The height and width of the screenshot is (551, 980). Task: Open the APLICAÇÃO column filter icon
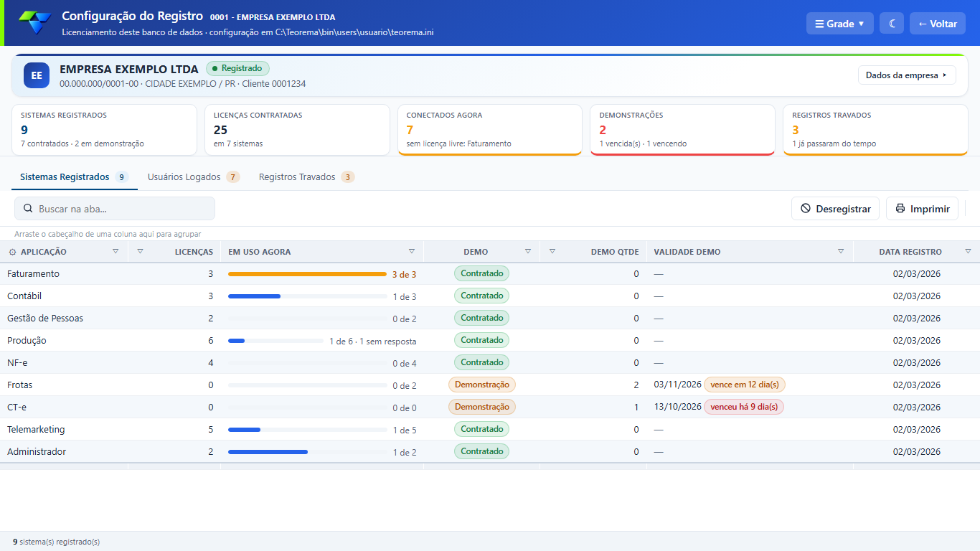tap(116, 252)
